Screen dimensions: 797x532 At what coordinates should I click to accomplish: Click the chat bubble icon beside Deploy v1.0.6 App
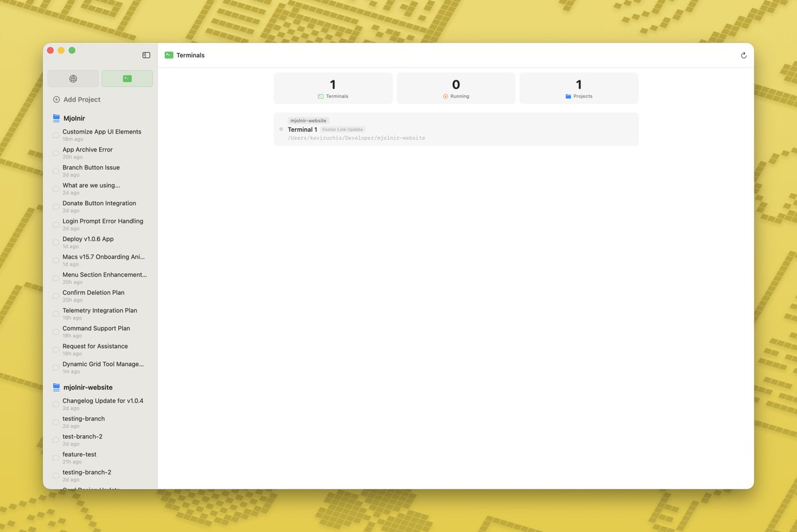click(x=56, y=243)
